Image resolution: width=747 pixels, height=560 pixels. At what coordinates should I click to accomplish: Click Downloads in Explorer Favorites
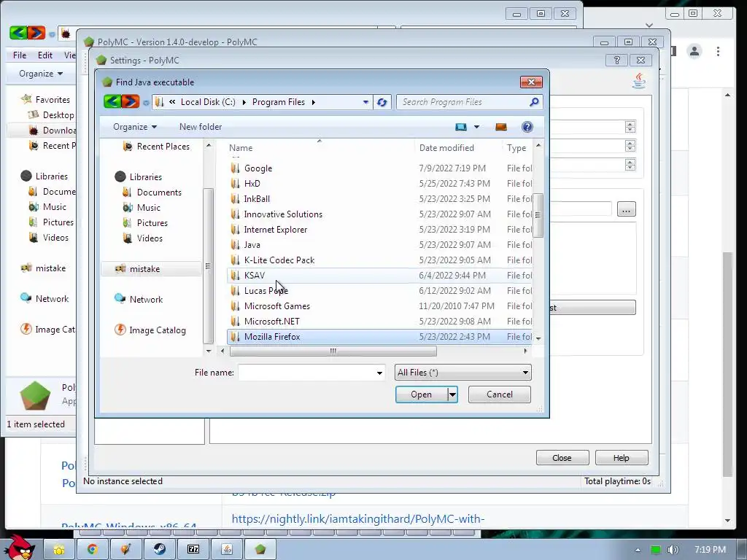pyautogui.click(x=53, y=131)
